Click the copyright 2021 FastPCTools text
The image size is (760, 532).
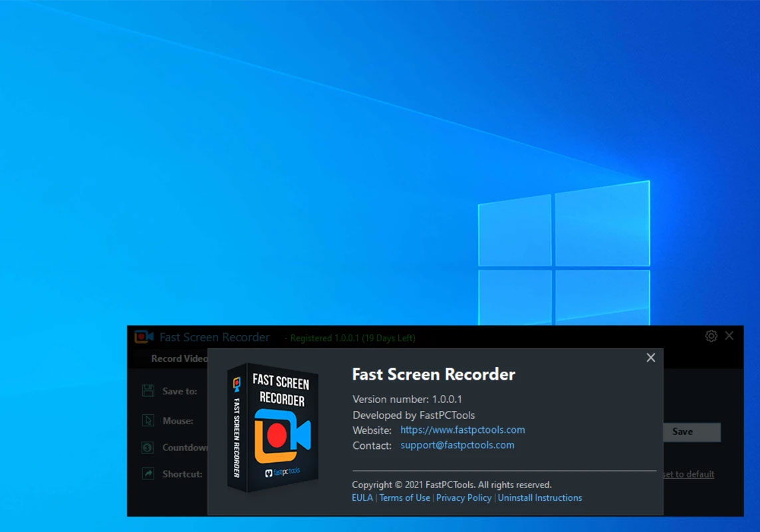point(451,485)
